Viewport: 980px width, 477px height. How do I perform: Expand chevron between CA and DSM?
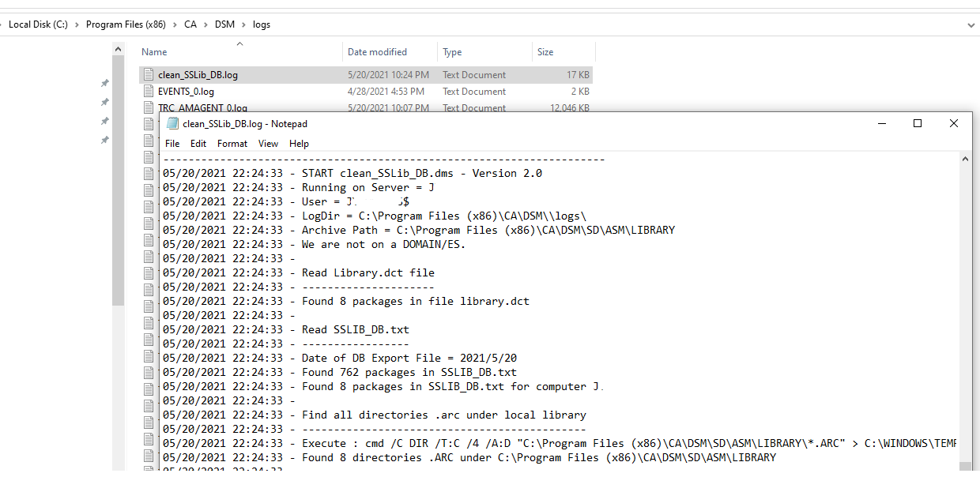pyautogui.click(x=205, y=24)
